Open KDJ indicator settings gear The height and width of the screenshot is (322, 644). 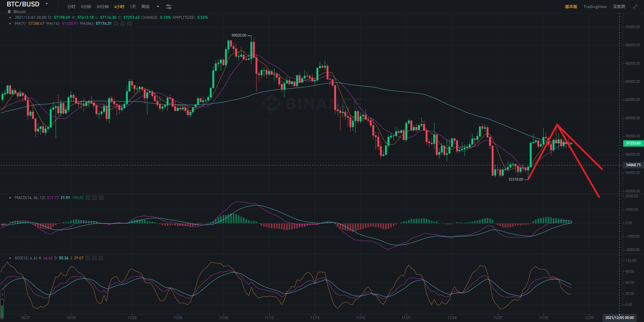pyautogui.click(x=94, y=258)
